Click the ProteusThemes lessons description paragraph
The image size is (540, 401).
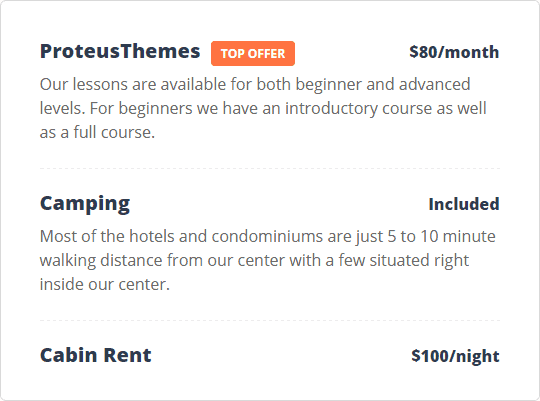[x=263, y=108]
